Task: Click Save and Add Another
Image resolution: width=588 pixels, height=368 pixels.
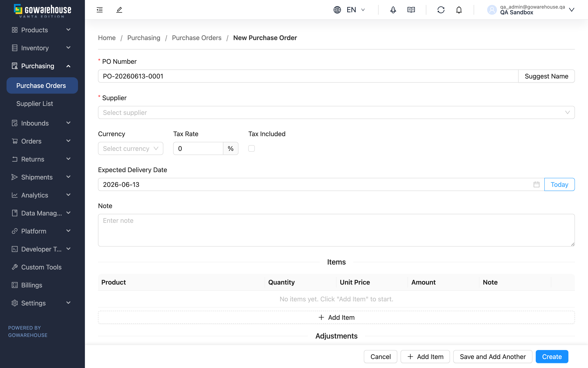Action: click(x=493, y=357)
